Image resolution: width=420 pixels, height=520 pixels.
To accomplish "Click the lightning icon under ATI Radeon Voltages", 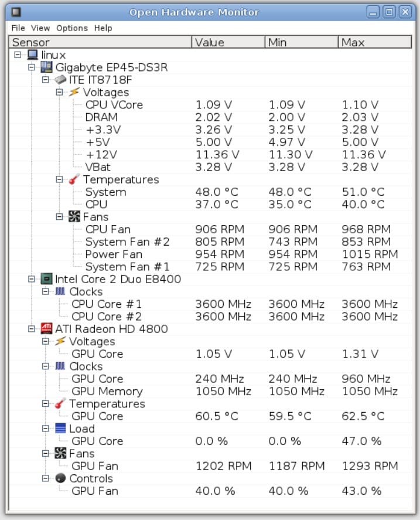I will coord(60,341).
